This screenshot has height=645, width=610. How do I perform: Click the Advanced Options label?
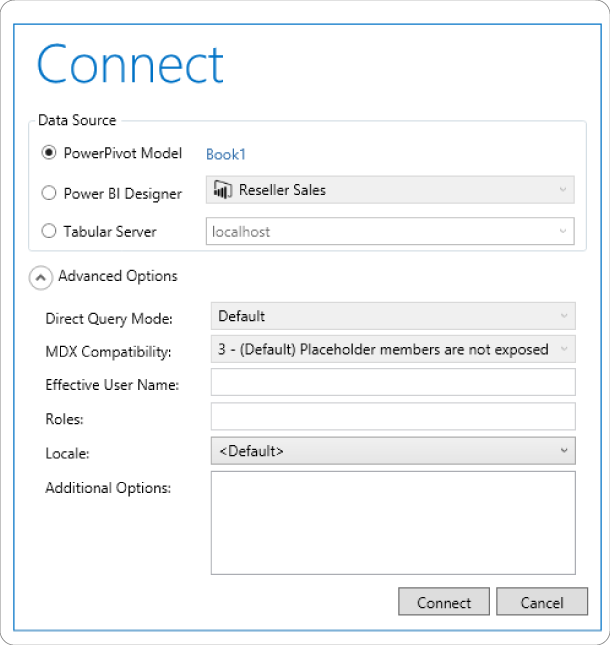click(x=118, y=276)
